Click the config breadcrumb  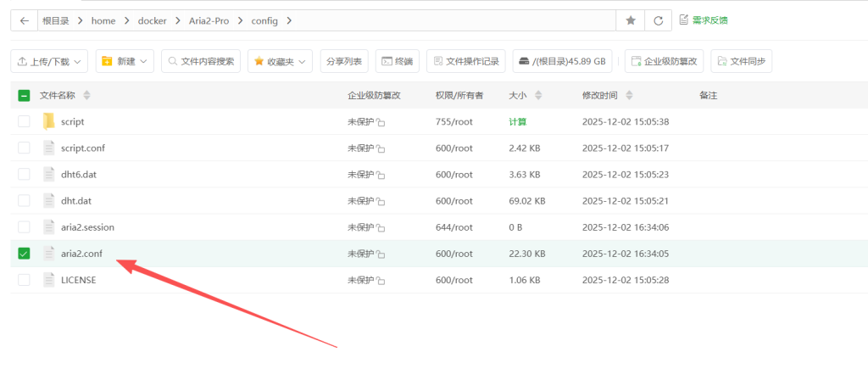pyautogui.click(x=264, y=20)
